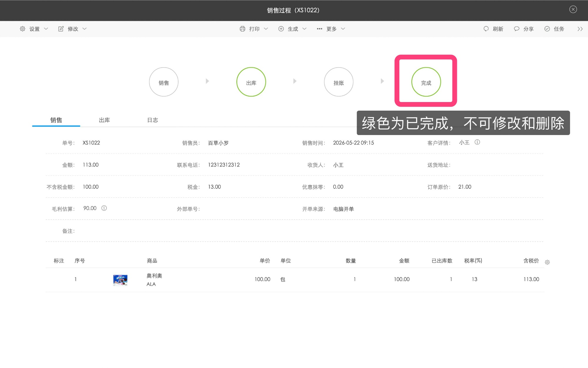
Task: Click the 刷新 label in the toolbar
Action: [498, 29]
